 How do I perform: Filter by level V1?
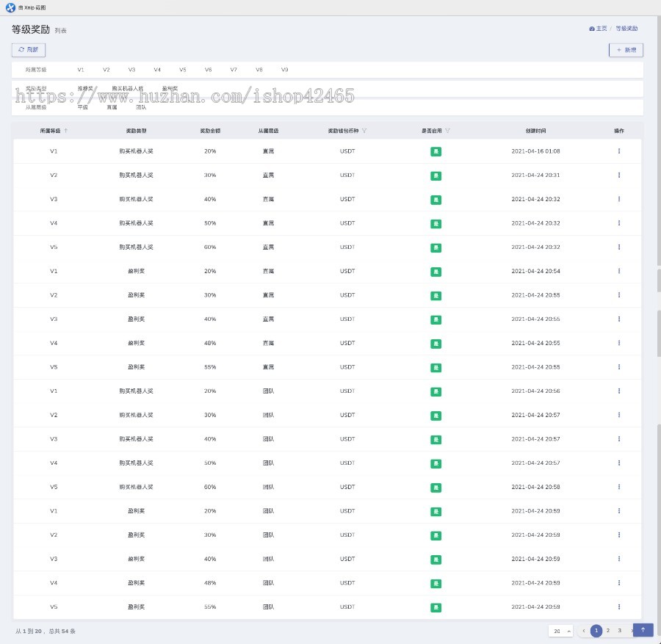[81, 70]
